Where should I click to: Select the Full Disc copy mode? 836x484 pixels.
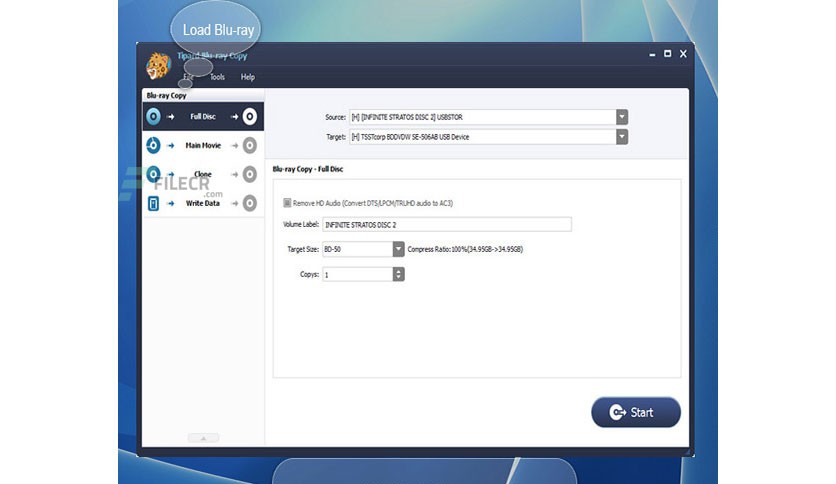[x=203, y=116]
